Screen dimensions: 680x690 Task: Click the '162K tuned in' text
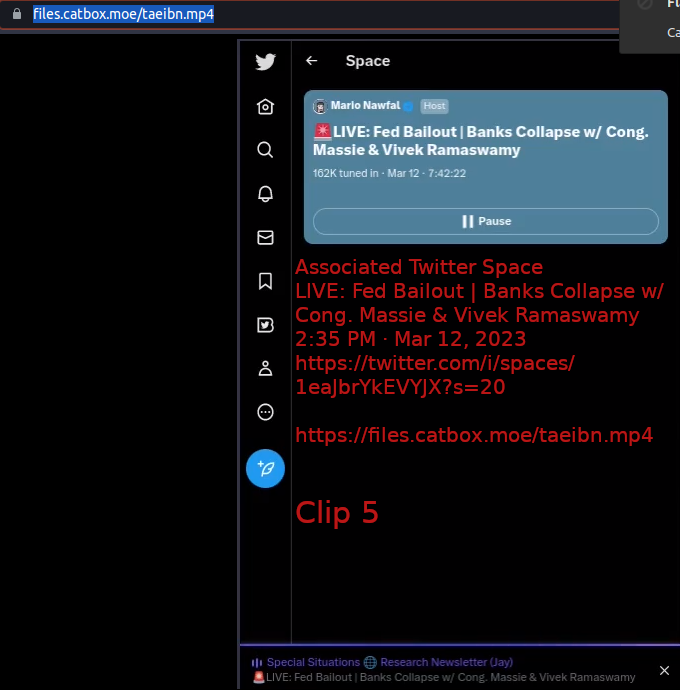(x=346, y=173)
